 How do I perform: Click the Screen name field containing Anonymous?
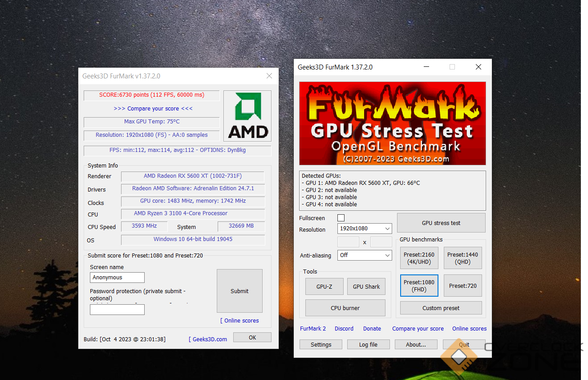(117, 278)
